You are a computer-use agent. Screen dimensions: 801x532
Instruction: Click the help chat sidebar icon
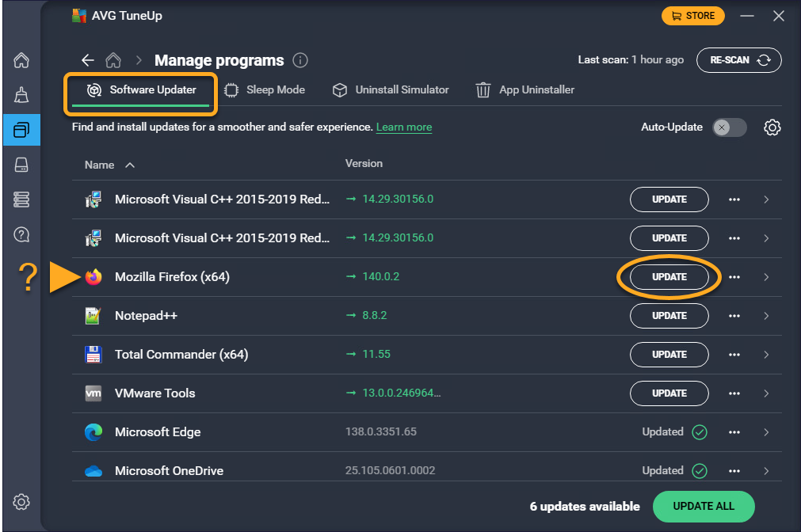[x=22, y=234]
